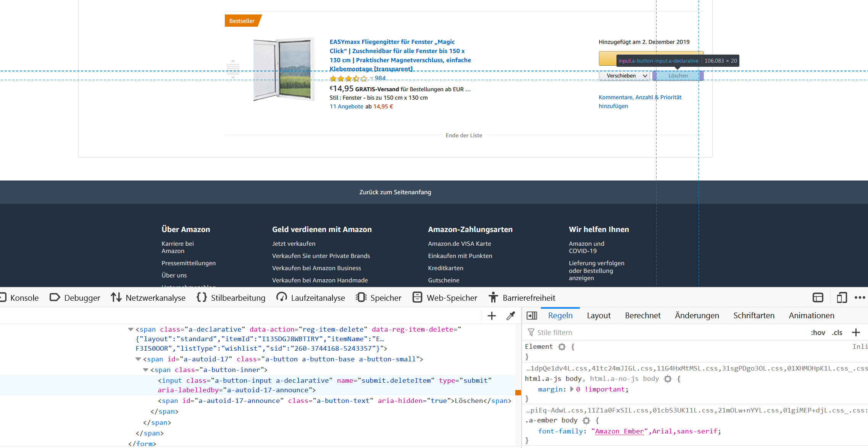Screen dimensions: 868x448
Task: Open the Verschieben dropdown
Action: pyautogui.click(x=624, y=76)
